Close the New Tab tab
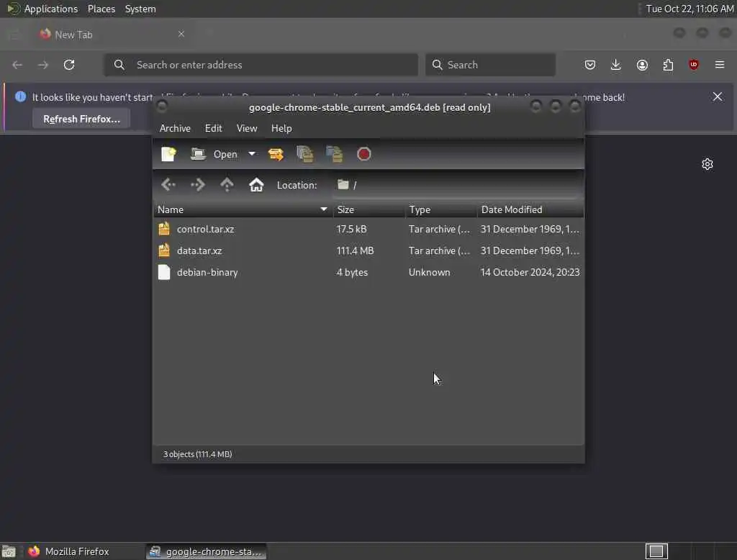737x560 pixels. click(x=181, y=34)
